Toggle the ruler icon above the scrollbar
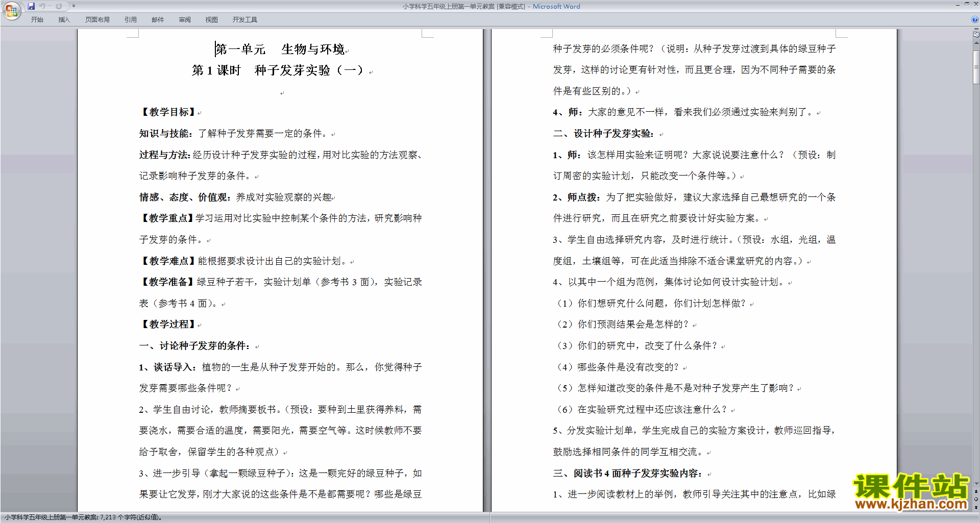The image size is (980, 523). (x=976, y=35)
